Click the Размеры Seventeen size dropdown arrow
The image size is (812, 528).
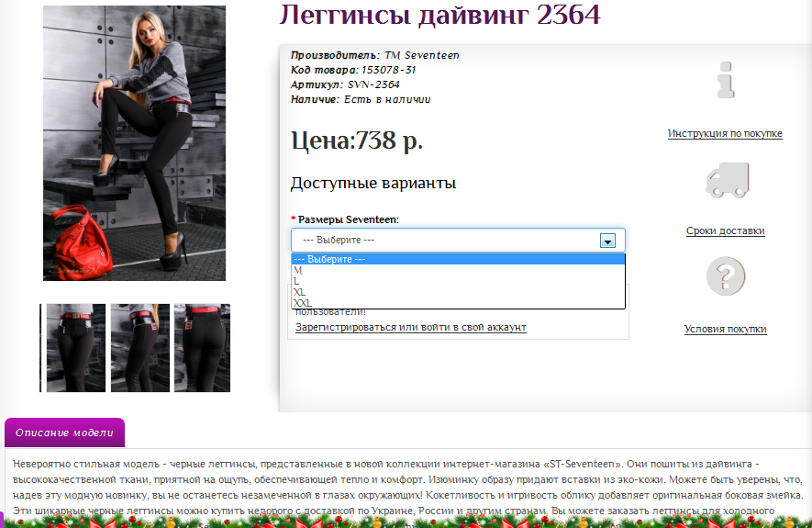607,241
